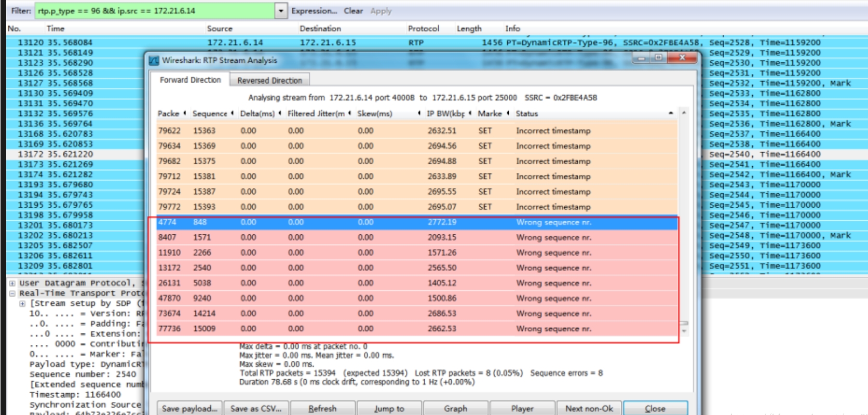The width and height of the screenshot is (868, 415).
Task: Open the Graph view for RTP stream
Action: [455, 408]
